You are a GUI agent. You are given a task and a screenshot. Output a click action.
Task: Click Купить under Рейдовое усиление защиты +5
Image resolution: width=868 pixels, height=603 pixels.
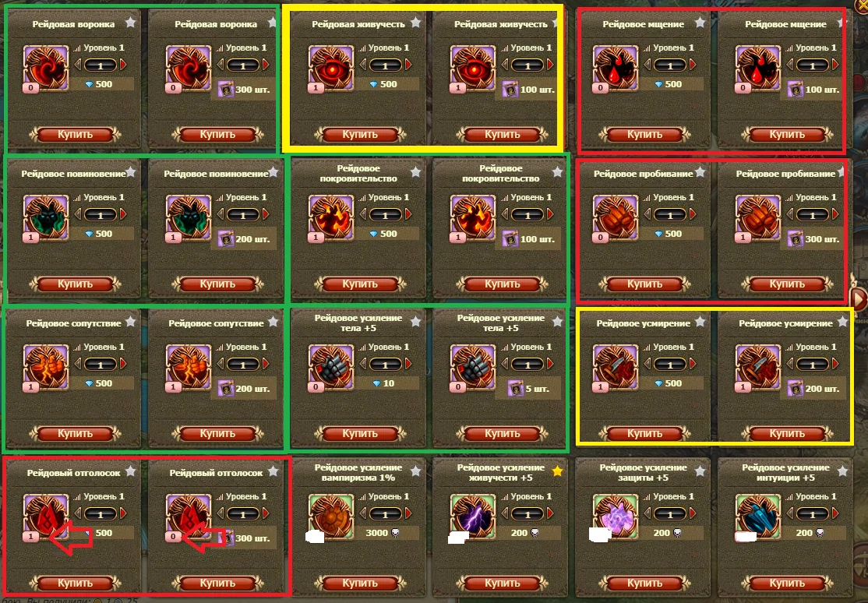[x=644, y=583]
